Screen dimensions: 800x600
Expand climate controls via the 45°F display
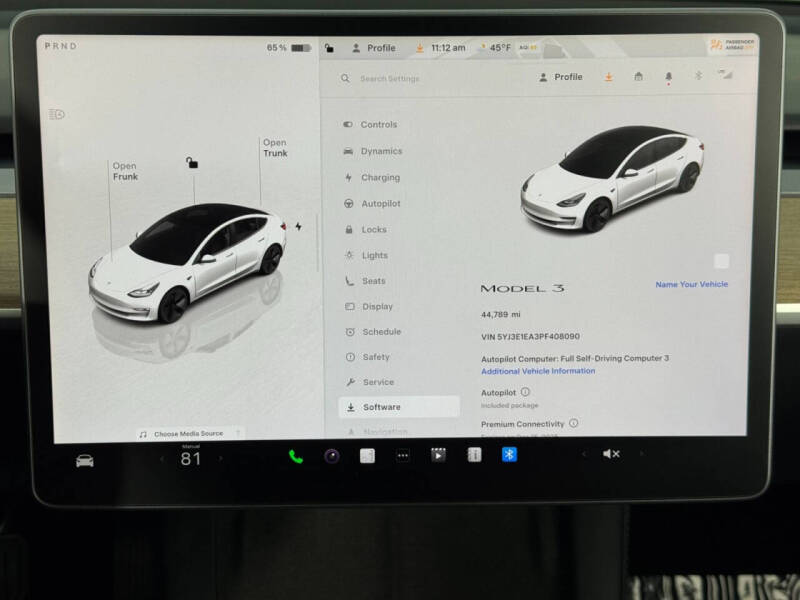[497, 47]
